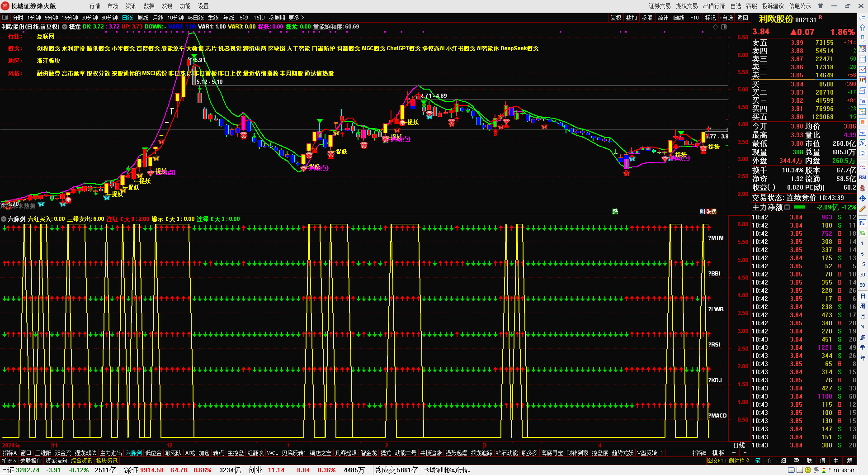Expand the 指标A indicator group
Viewport: 868px width, 475px height.
(9, 453)
